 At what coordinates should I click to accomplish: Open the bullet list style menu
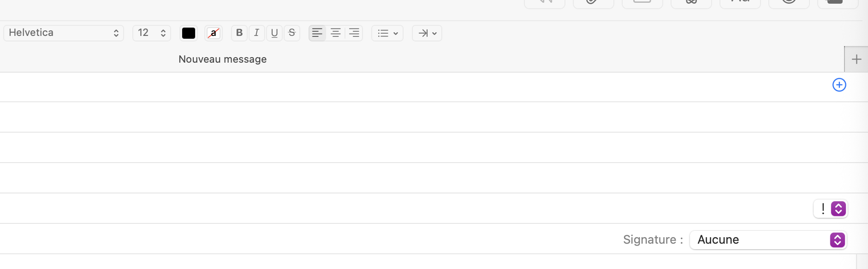click(387, 33)
